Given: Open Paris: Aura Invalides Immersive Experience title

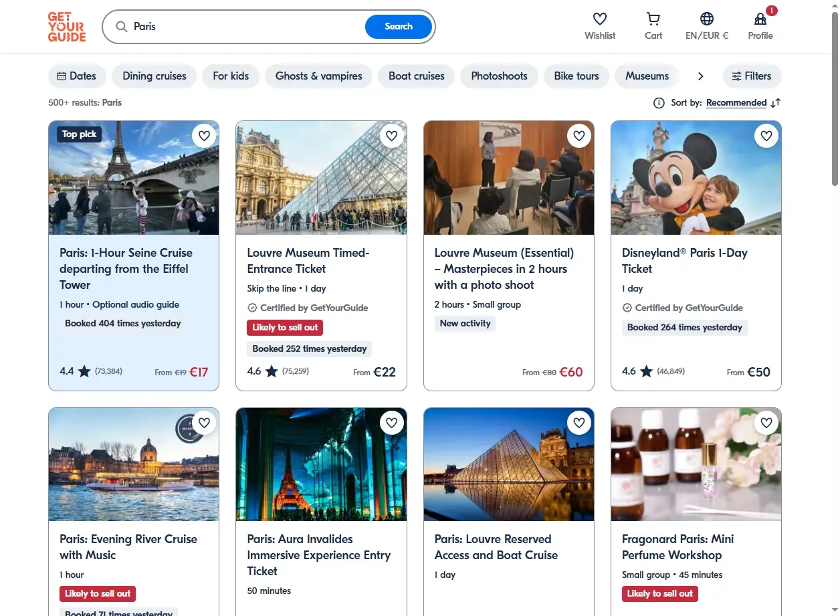Looking at the screenshot, I should click(319, 555).
